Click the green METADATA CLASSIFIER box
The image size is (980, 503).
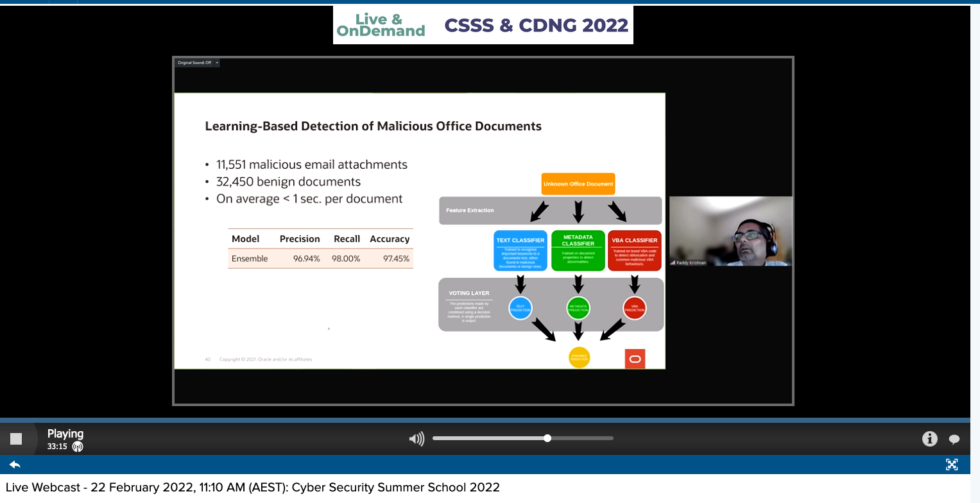[578, 250]
